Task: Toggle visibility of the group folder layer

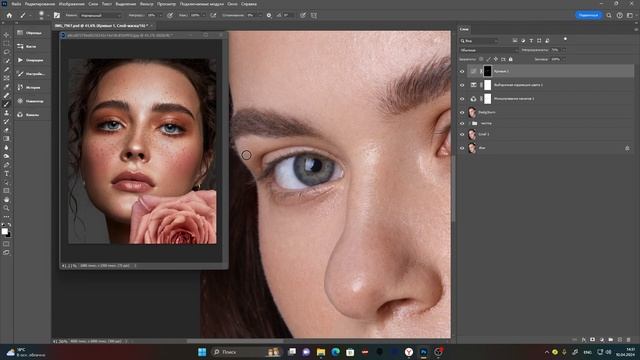Action: click(x=462, y=123)
